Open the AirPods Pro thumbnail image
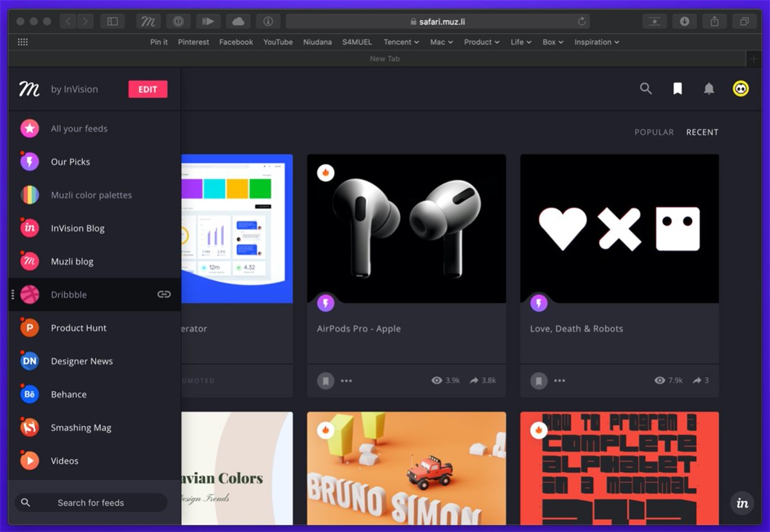Image resolution: width=770 pixels, height=532 pixels. [x=407, y=229]
